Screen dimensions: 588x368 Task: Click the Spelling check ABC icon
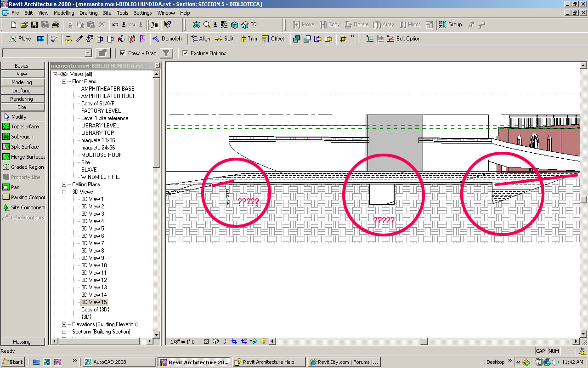[x=54, y=39]
